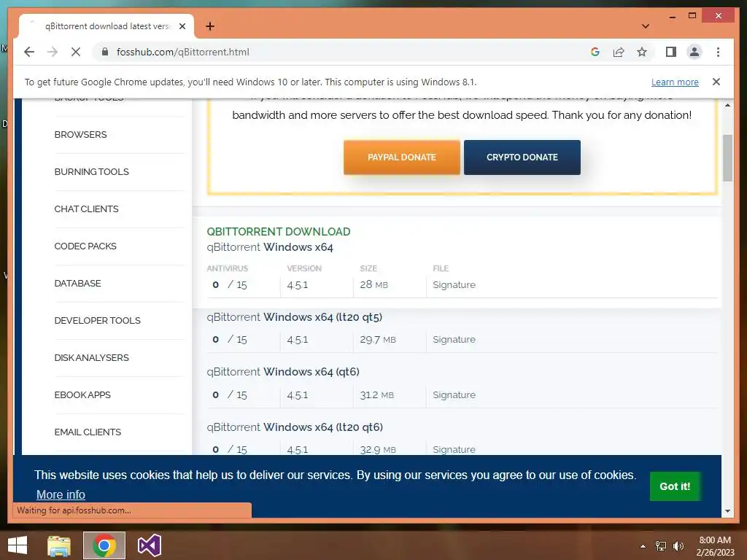Click the Google icon in address bar
This screenshot has height=560, width=747.
pyautogui.click(x=595, y=52)
